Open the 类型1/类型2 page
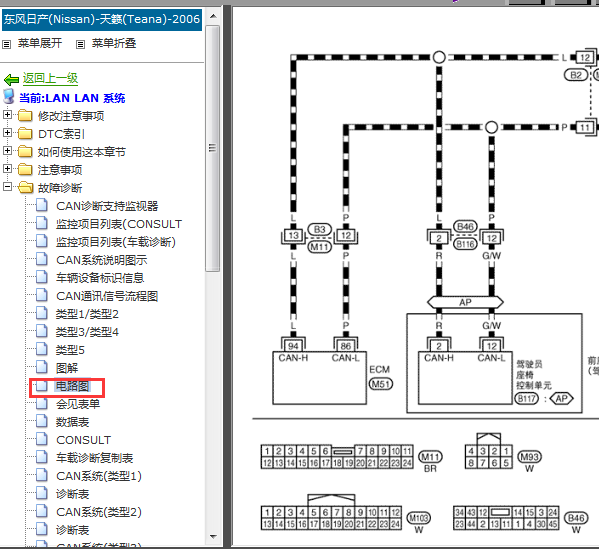The image size is (599, 549). 87,314
